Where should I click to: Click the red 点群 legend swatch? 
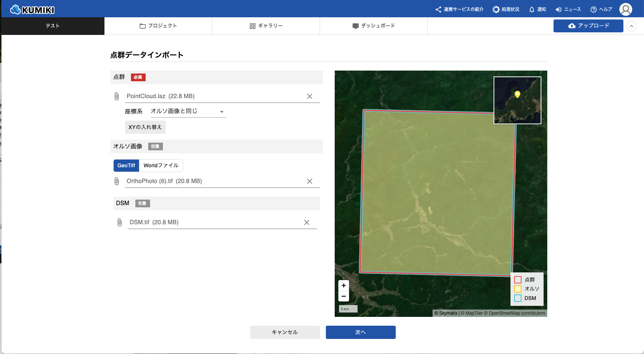point(518,280)
